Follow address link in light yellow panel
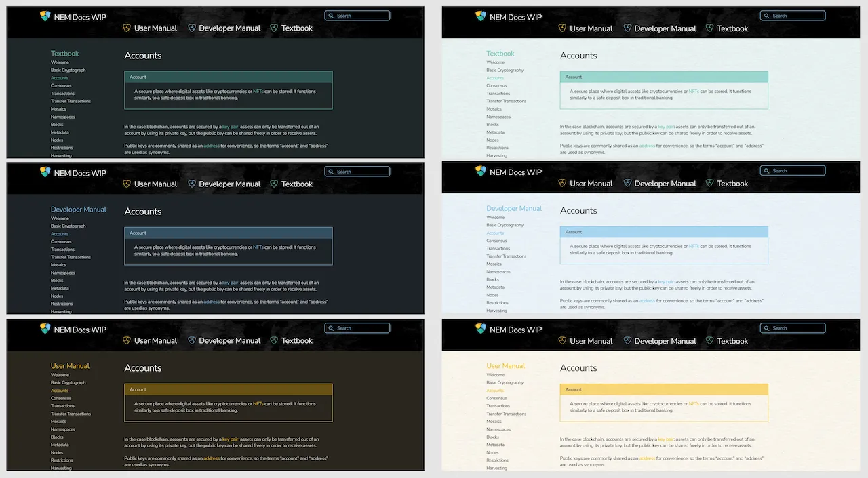868x478 pixels. click(x=647, y=458)
